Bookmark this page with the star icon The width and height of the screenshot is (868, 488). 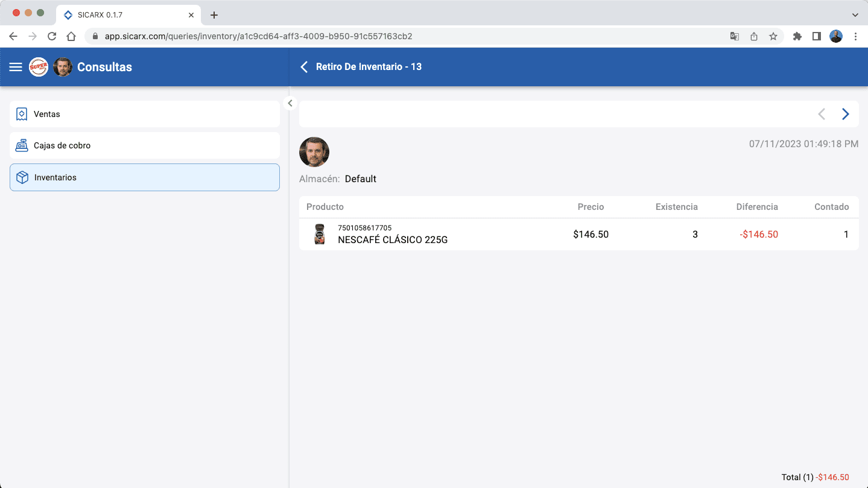click(x=773, y=36)
